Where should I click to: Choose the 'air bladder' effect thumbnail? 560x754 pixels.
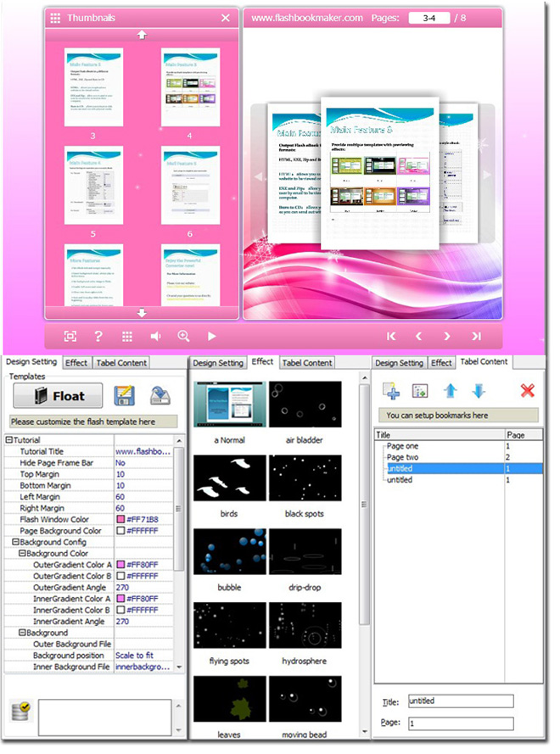pos(305,405)
